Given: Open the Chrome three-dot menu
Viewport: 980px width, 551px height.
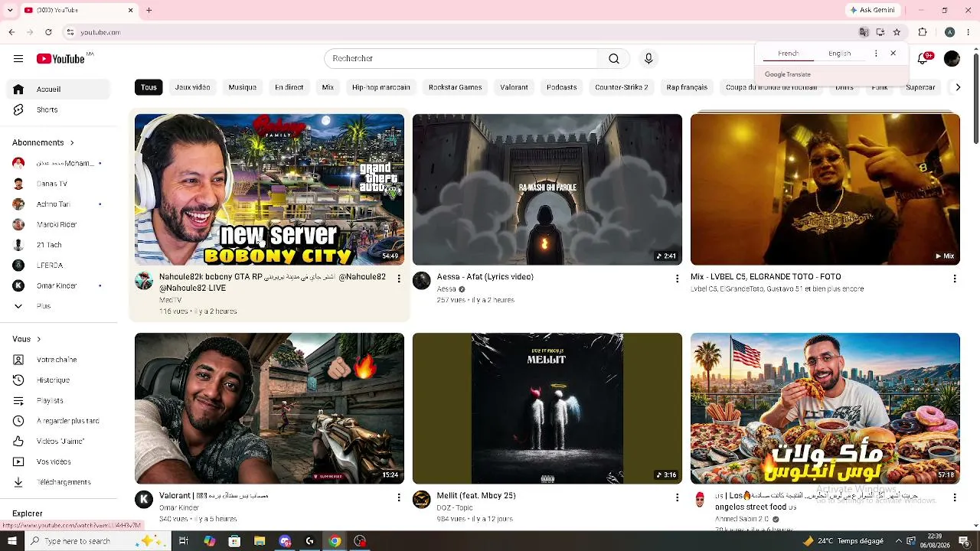Looking at the screenshot, I should pyautogui.click(x=969, y=32).
